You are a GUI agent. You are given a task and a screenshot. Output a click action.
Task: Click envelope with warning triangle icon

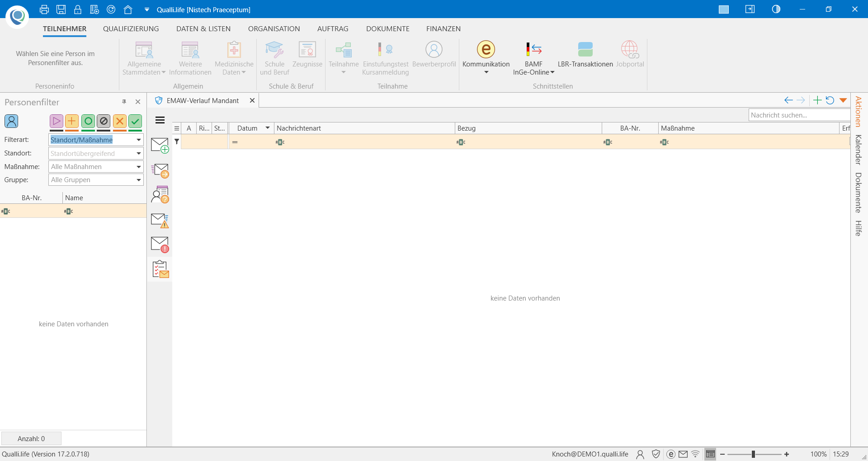click(x=160, y=220)
